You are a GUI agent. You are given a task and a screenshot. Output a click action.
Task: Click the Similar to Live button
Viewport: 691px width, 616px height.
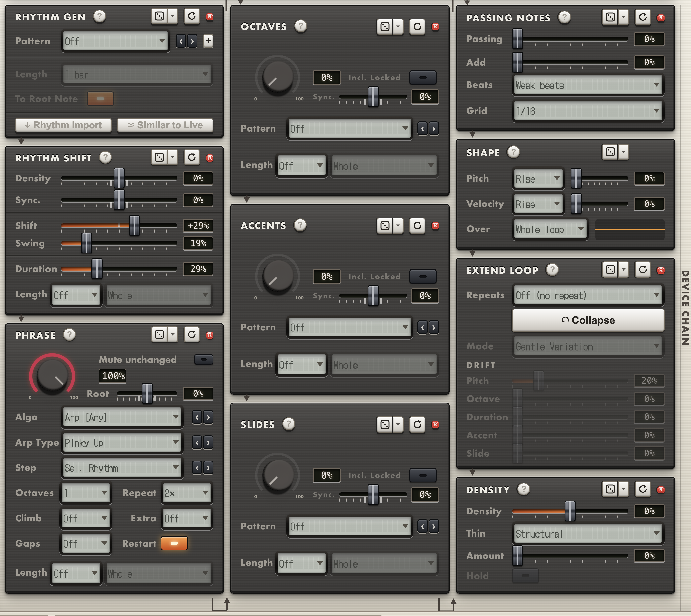coord(165,125)
